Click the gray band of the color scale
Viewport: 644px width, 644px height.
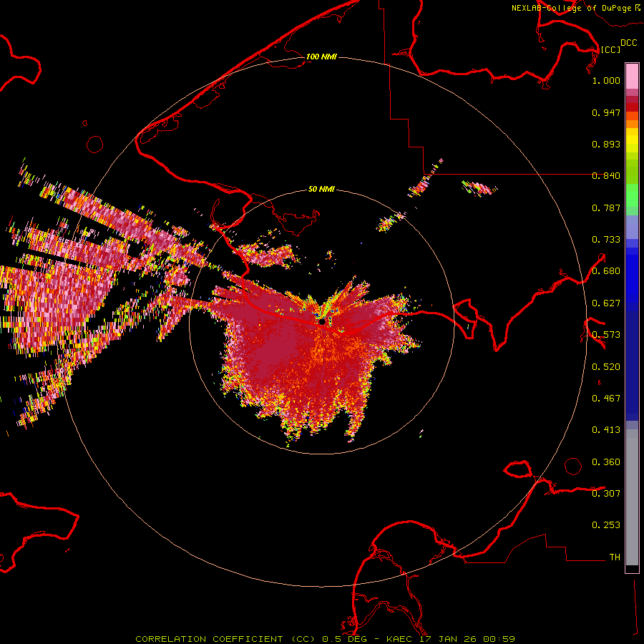[x=632, y=497]
